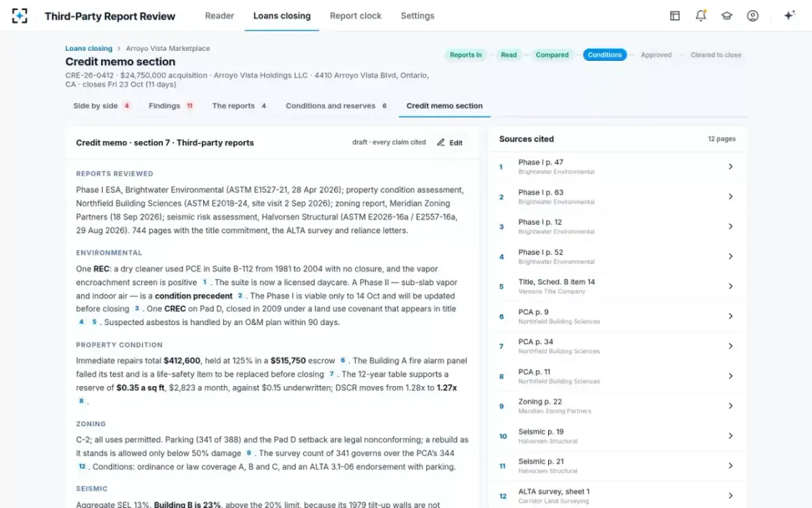The height and width of the screenshot is (508, 812).
Task: Expand source Title, Sched. B item 14
Action: (617, 286)
